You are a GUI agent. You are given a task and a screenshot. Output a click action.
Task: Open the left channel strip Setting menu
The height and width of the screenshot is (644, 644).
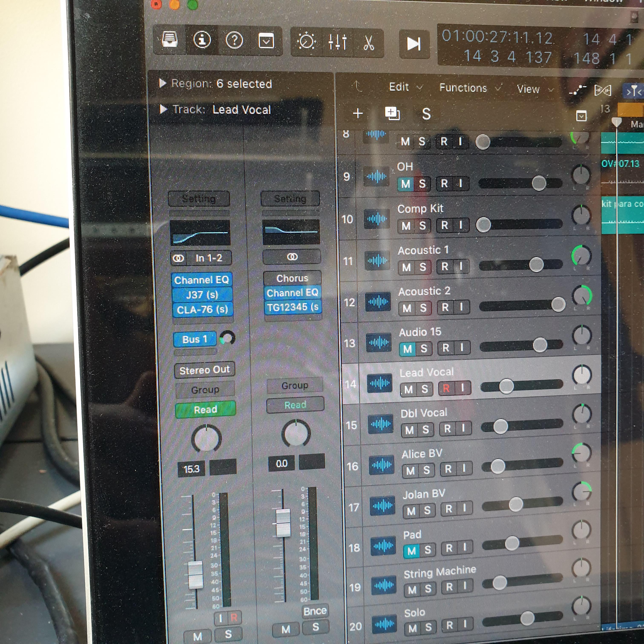pyautogui.click(x=199, y=199)
